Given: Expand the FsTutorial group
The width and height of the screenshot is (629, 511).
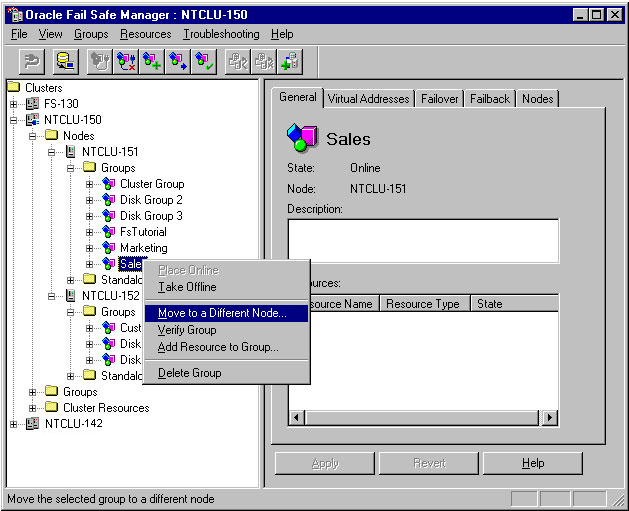Looking at the screenshot, I should [89, 232].
